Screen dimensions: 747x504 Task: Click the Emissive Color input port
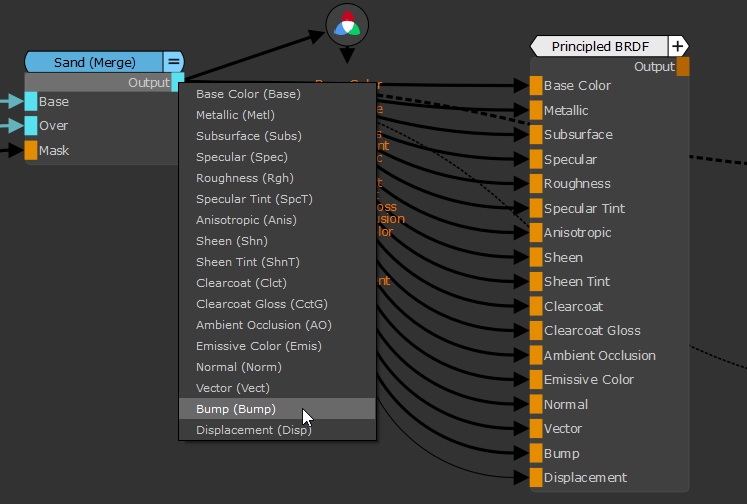536,380
